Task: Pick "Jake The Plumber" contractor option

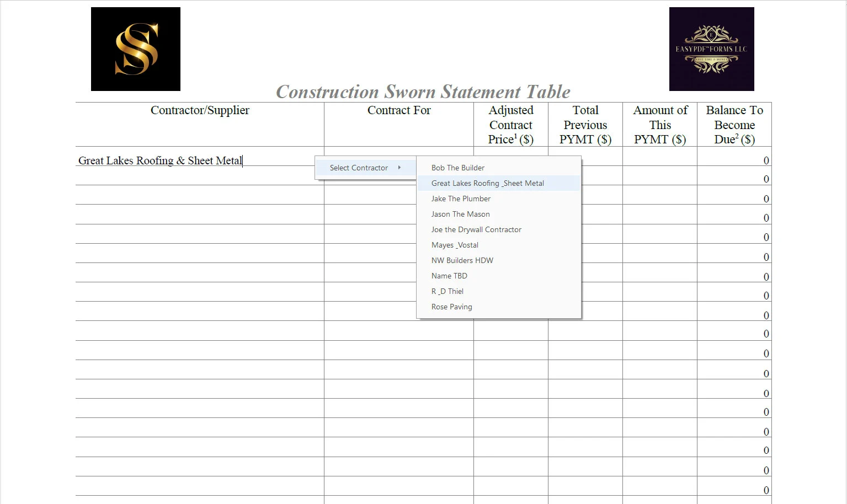Action: (x=461, y=199)
